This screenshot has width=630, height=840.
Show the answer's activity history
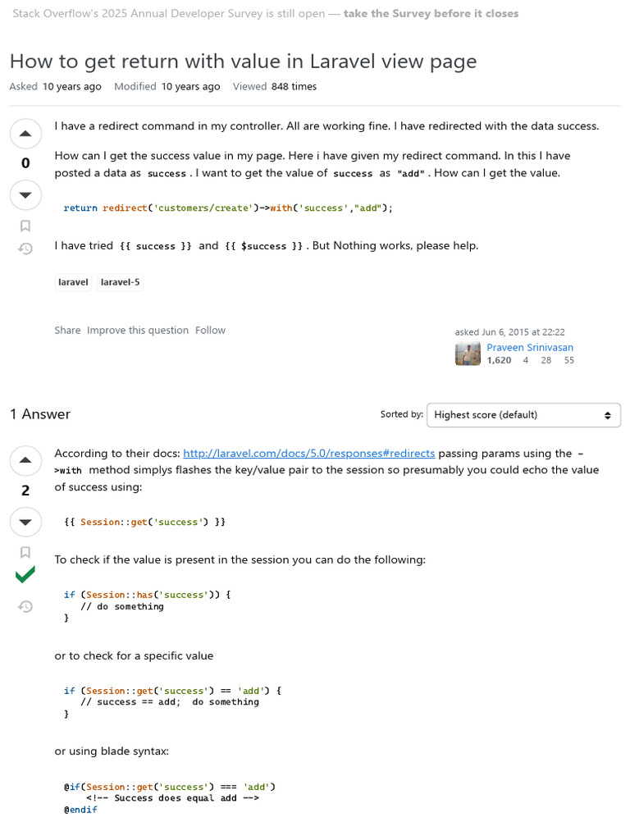pyautogui.click(x=25, y=606)
